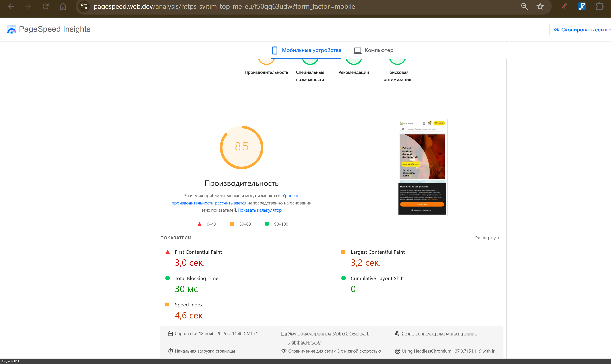Open the browser extensions puzzle icon
This screenshot has width=611, height=364.
point(600,6)
